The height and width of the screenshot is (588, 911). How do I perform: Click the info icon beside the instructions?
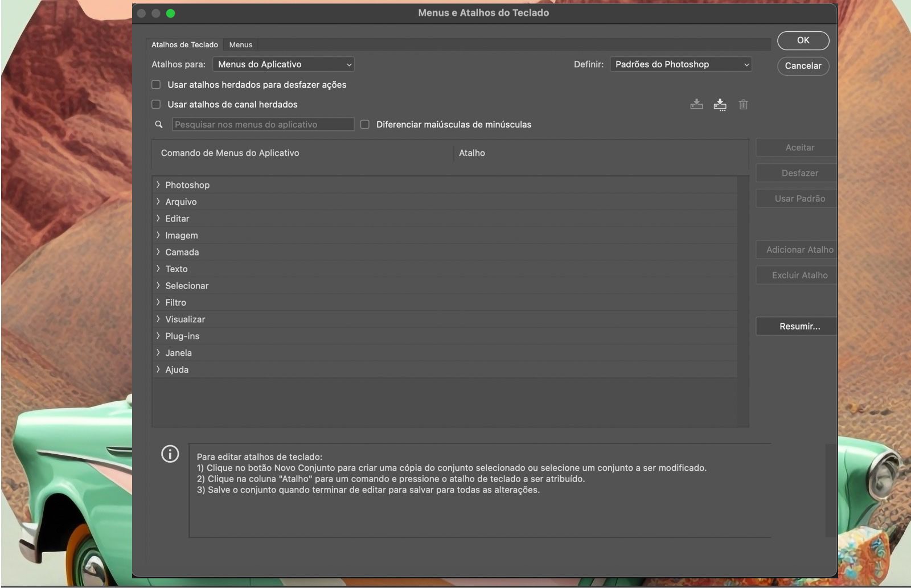click(x=170, y=454)
